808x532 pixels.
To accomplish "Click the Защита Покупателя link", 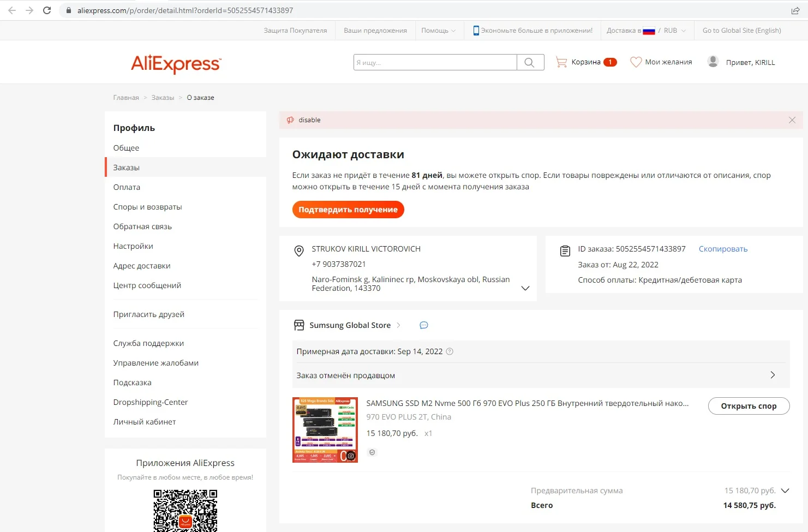I will pyautogui.click(x=295, y=31).
